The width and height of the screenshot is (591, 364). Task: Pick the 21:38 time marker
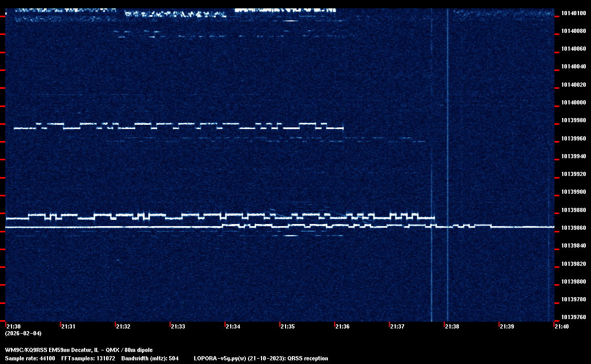click(452, 326)
